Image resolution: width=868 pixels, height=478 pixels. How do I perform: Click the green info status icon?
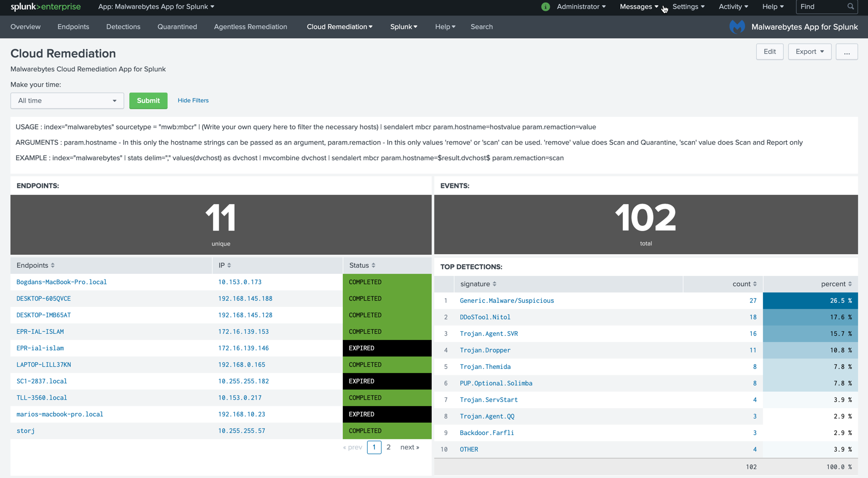[x=545, y=7]
